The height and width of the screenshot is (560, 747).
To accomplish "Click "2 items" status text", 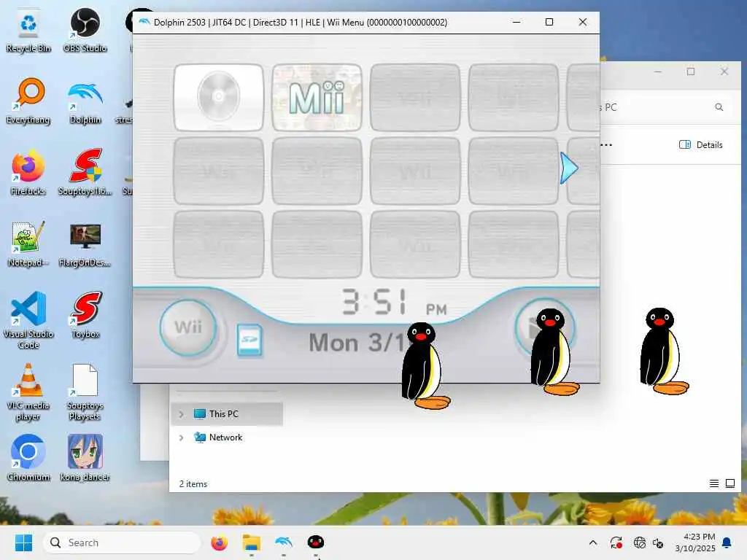I will (193, 484).
